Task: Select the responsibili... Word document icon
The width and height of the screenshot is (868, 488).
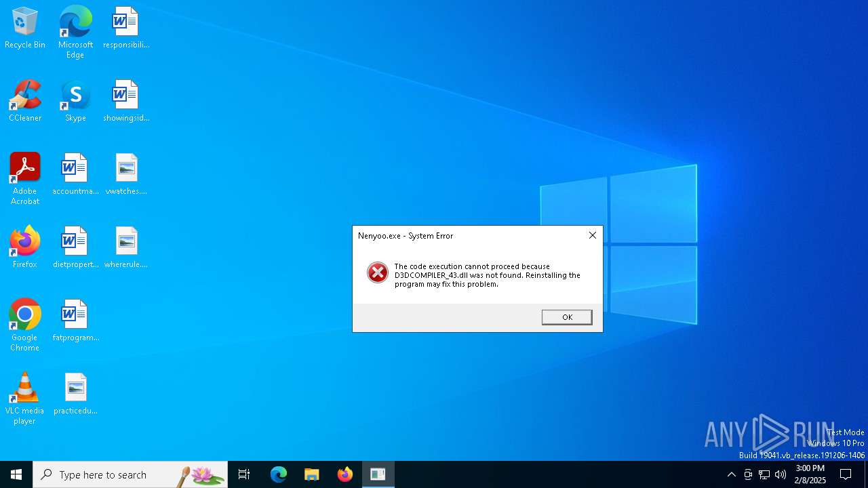Action: (126, 28)
